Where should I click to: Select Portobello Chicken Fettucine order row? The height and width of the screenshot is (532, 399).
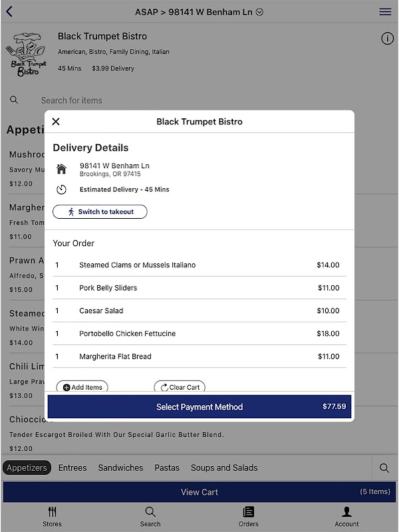pyautogui.click(x=199, y=334)
